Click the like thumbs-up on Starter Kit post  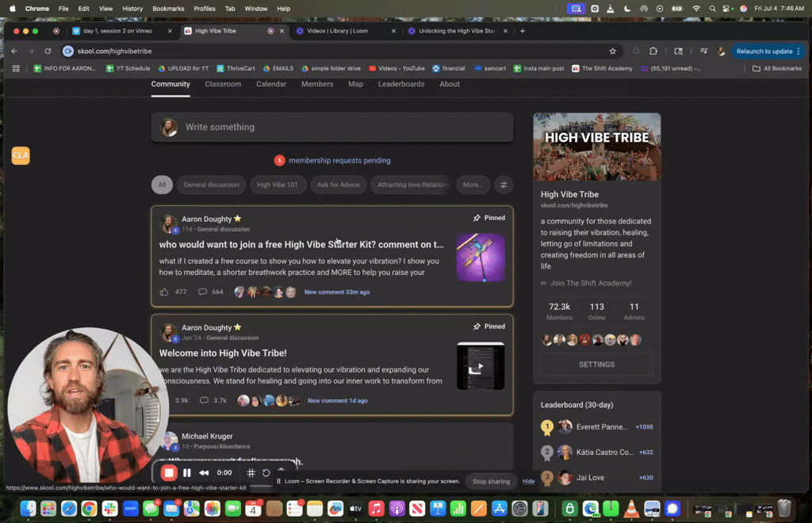click(164, 292)
